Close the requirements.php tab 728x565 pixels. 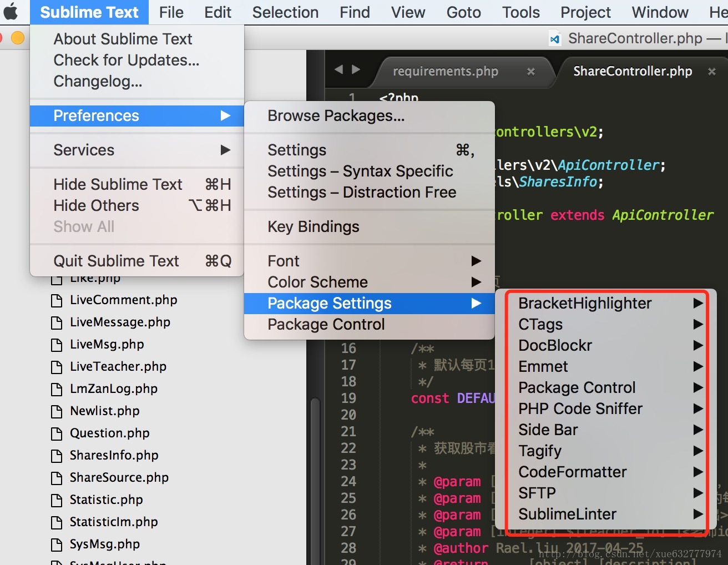[x=531, y=71]
